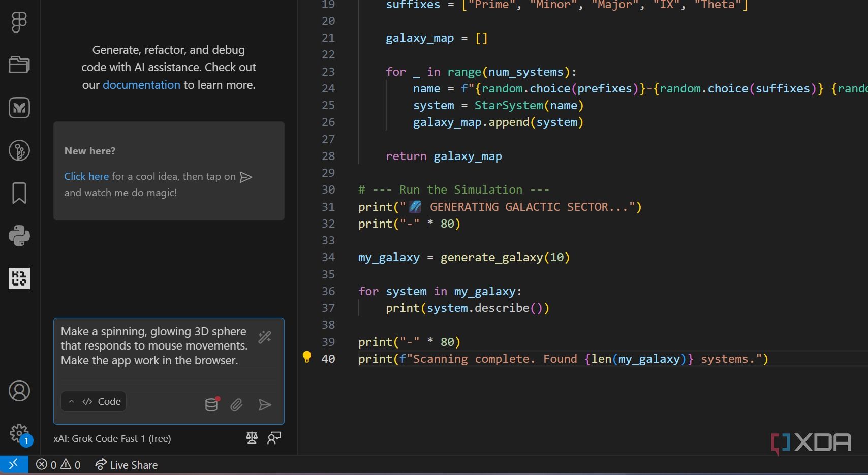
Task: Open the documentation link
Action: coord(141,85)
